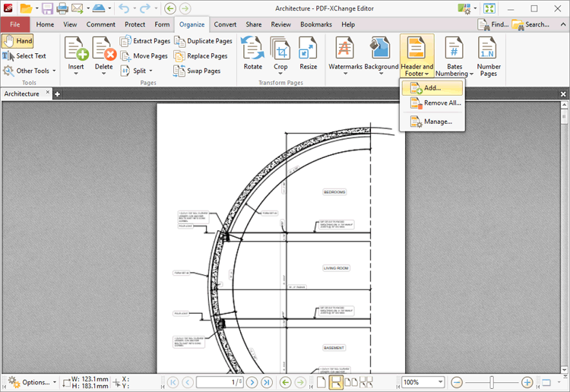Click the Open folder icon
This screenshot has height=392, width=570.
click(26, 8)
